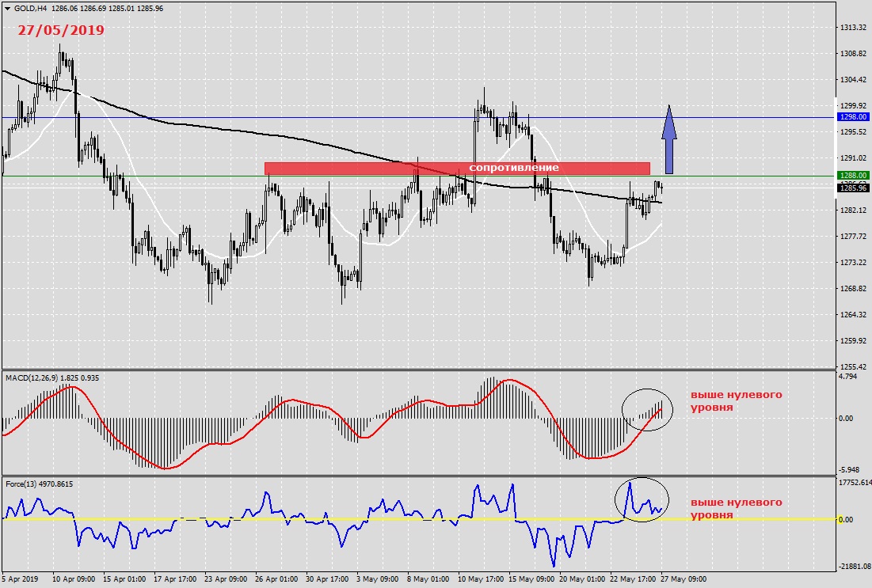Click the Force(13) indicator label
The width and height of the screenshot is (872, 588).
[21, 484]
